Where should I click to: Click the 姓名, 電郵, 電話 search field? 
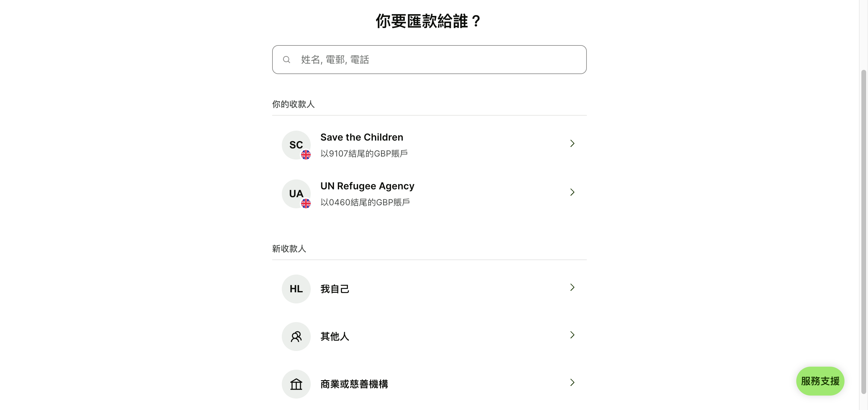pyautogui.click(x=429, y=60)
